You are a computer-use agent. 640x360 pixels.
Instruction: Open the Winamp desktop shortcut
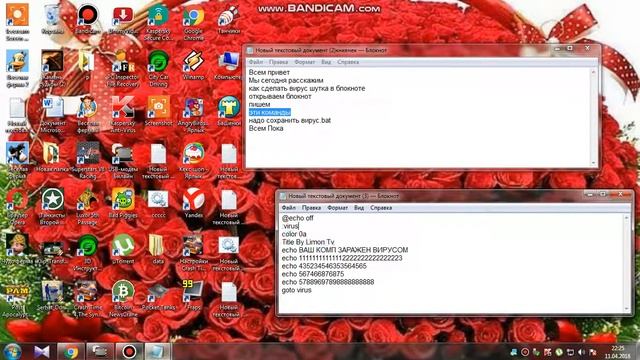pyautogui.click(x=193, y=64)
